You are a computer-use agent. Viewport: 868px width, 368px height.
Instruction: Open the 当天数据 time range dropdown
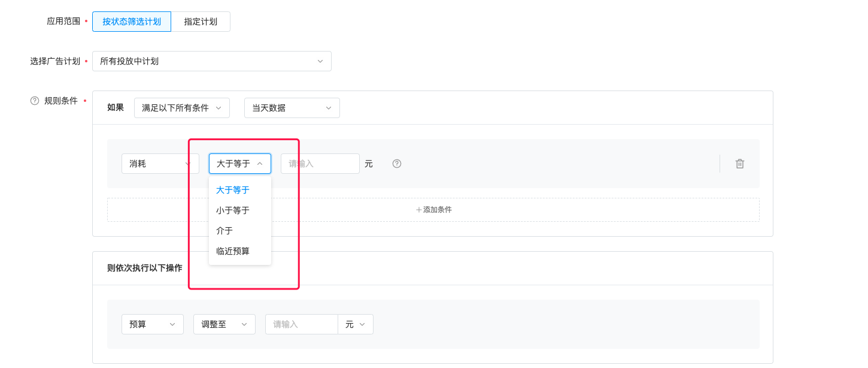[x=292, y=108]
